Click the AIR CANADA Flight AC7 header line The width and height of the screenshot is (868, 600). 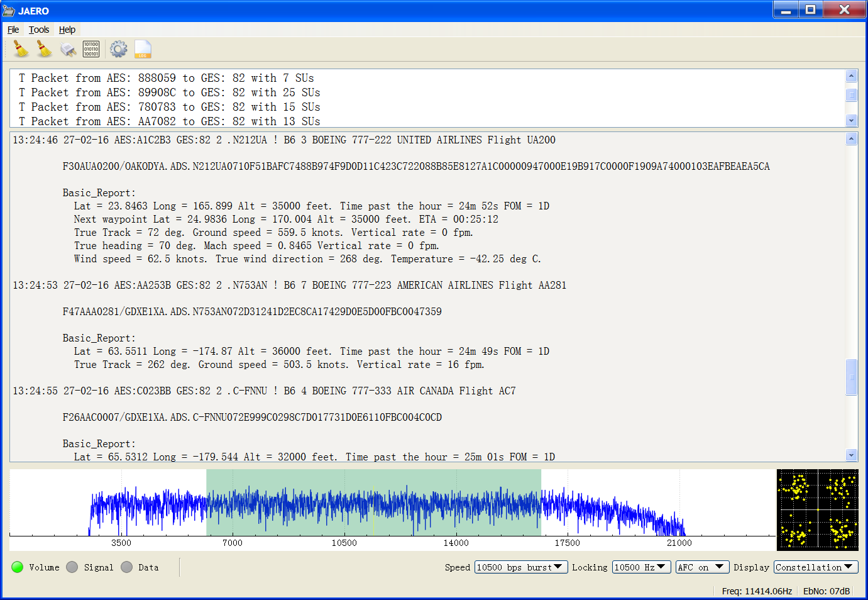(264, 391)
